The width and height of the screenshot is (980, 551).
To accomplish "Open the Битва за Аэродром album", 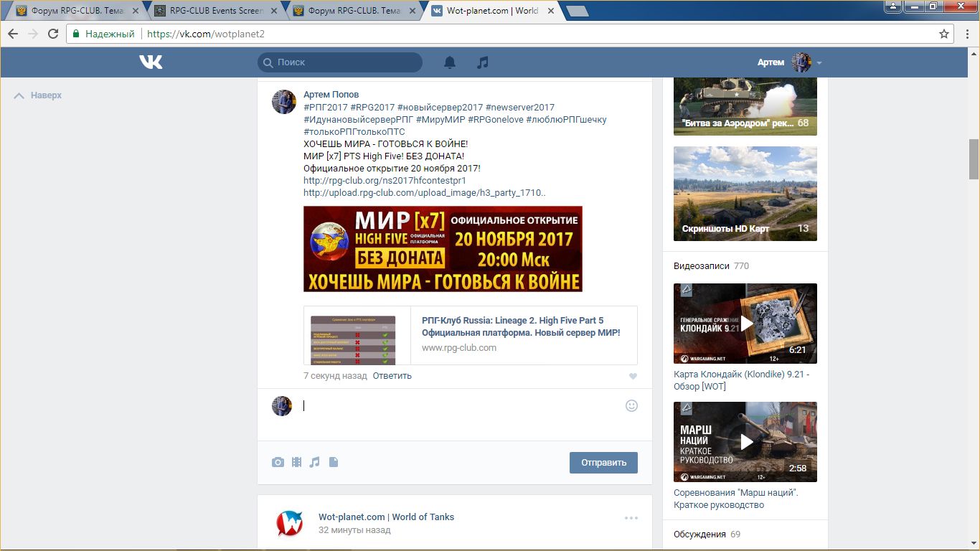I will (745, 105).
